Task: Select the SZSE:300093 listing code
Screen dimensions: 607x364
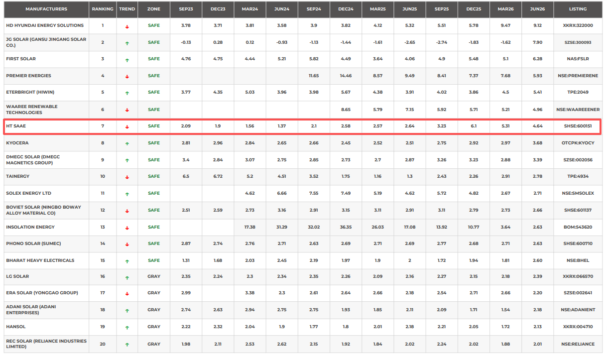Action: (x=578, y=42)
